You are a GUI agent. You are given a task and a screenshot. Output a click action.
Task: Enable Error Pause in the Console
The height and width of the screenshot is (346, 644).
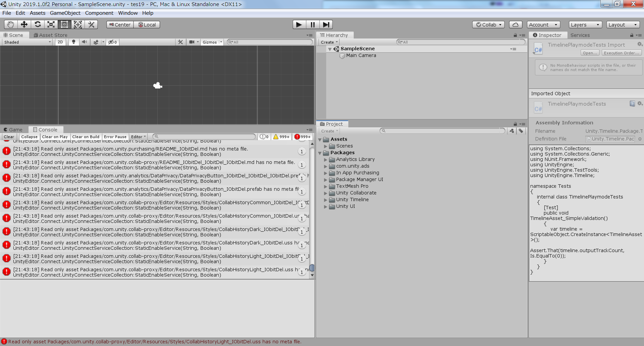point(115,136)
